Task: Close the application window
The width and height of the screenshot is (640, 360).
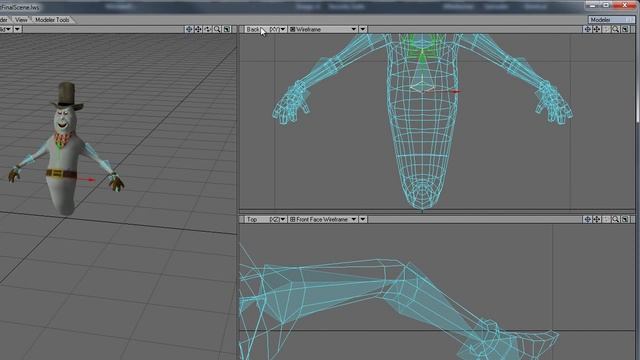Action: tap(624, 5)
